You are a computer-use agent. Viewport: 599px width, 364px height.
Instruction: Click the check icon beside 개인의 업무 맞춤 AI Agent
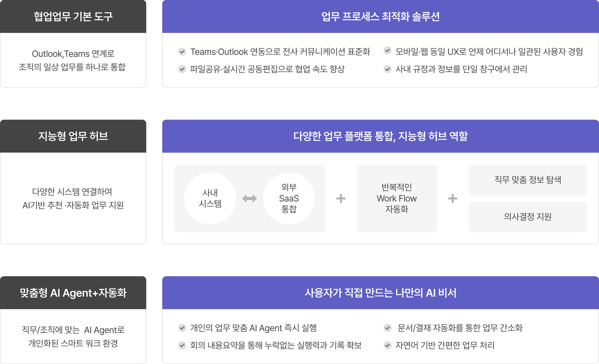[x=182, y=328]
